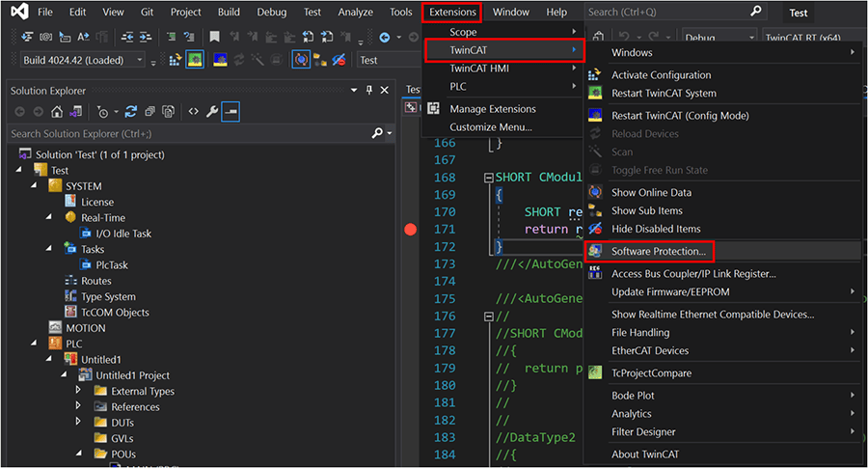Select TwinCAT in the Extensions menu
Screen dimensions: 868x468
click(503, 50)
